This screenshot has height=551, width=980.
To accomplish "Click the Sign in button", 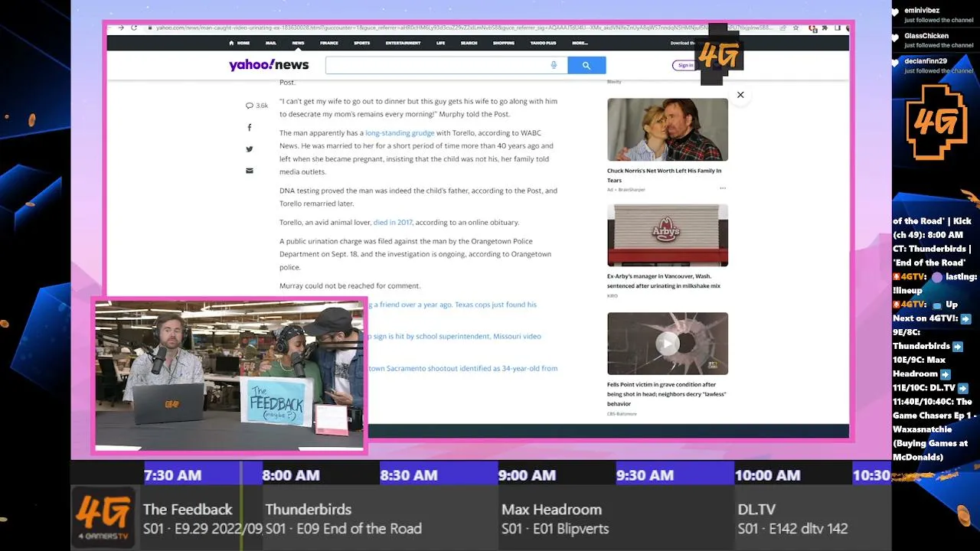I will click(x=685, y=65).
